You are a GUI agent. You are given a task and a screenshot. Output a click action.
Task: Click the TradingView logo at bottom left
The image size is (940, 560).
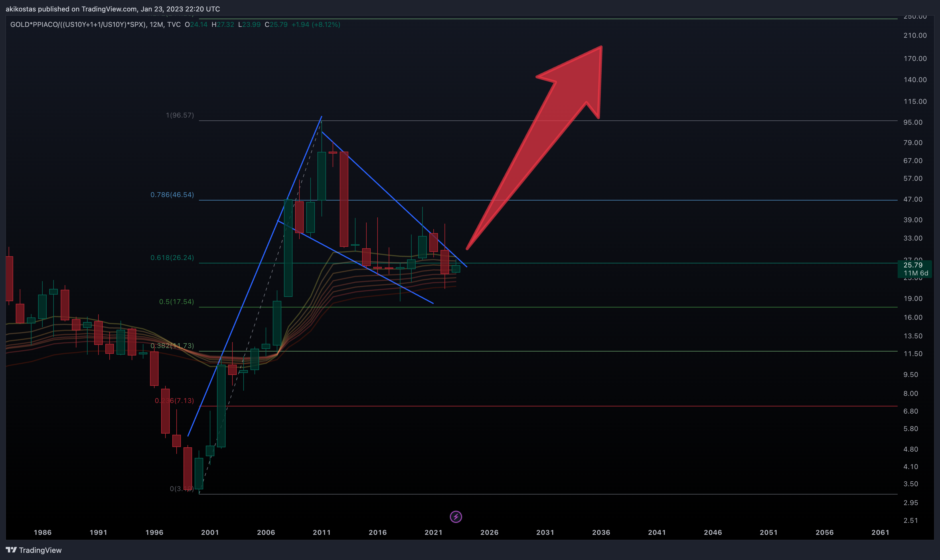point(33,550)
